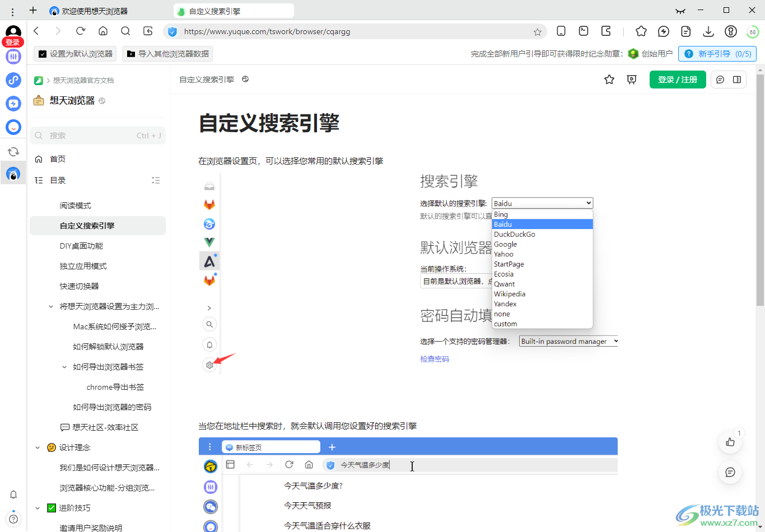This screenshot has height=532, width=765.
Task: Select the 自定义搜索引擎 browser tab
Action: [234, 11]
